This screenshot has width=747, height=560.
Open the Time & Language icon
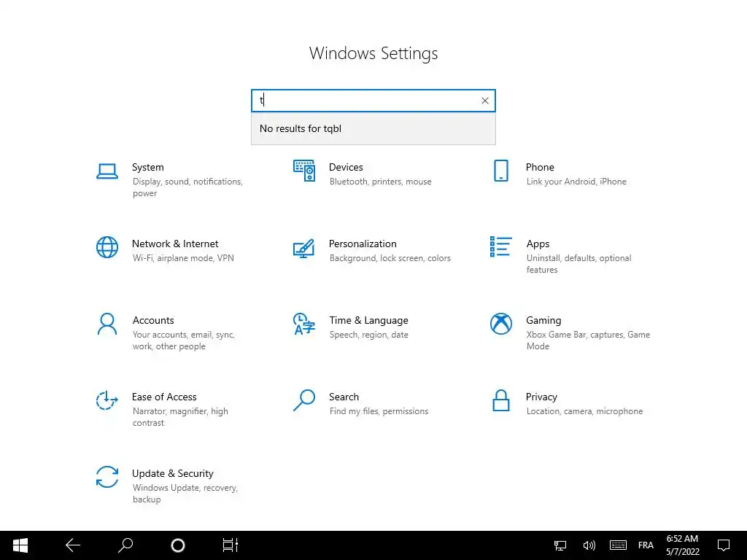(x=304, y=324)
